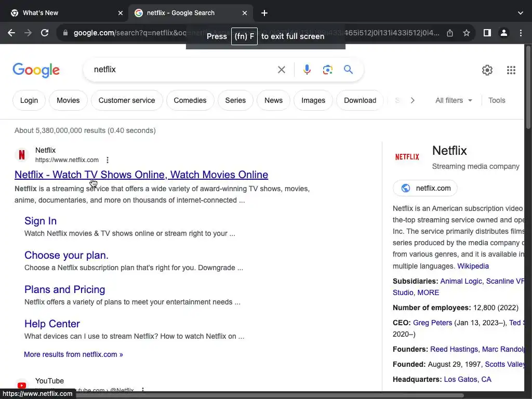Screen dimensions: 532x399
Task: Click MORE under Subsidiaries
Action: (428, 292)
